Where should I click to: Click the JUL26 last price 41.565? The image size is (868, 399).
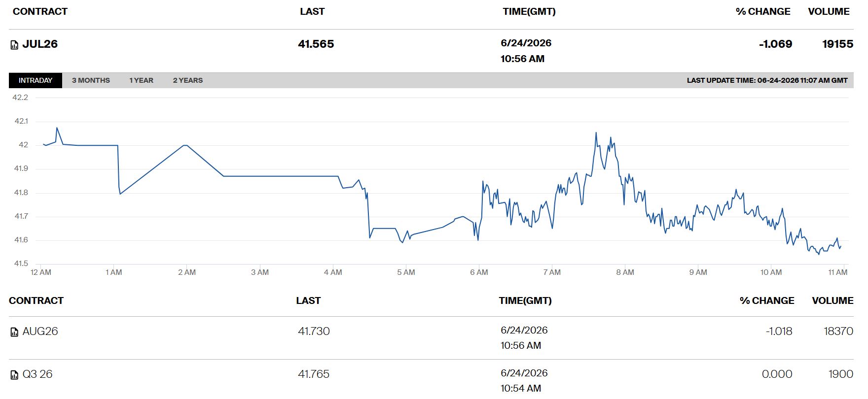click(x=316, y=44)
